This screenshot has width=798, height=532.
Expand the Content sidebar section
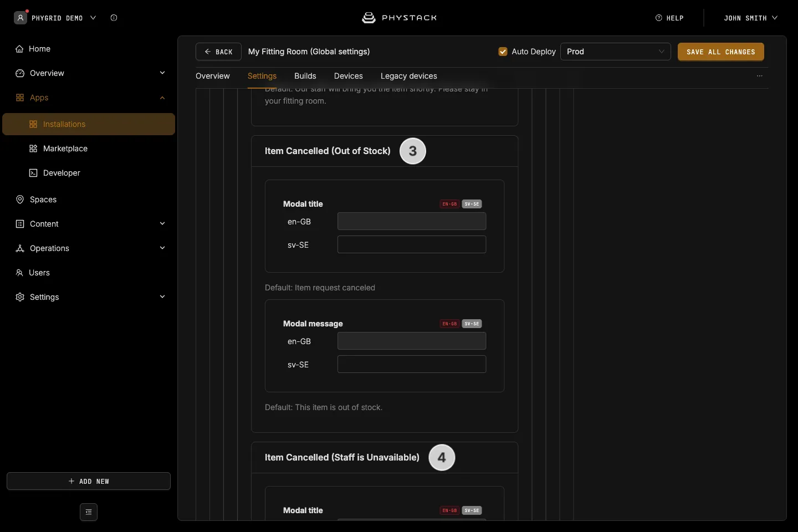coord(162,224)
